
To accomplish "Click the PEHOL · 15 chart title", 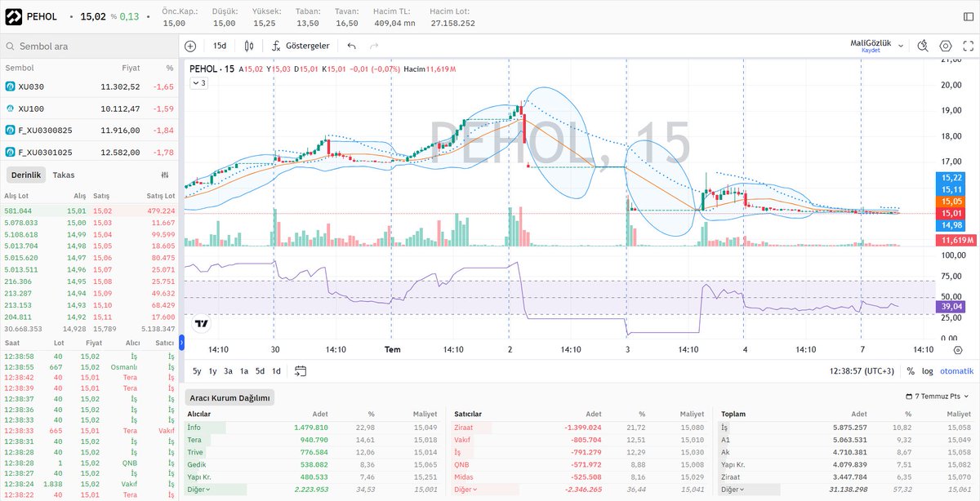I will [x=212, y=69].
